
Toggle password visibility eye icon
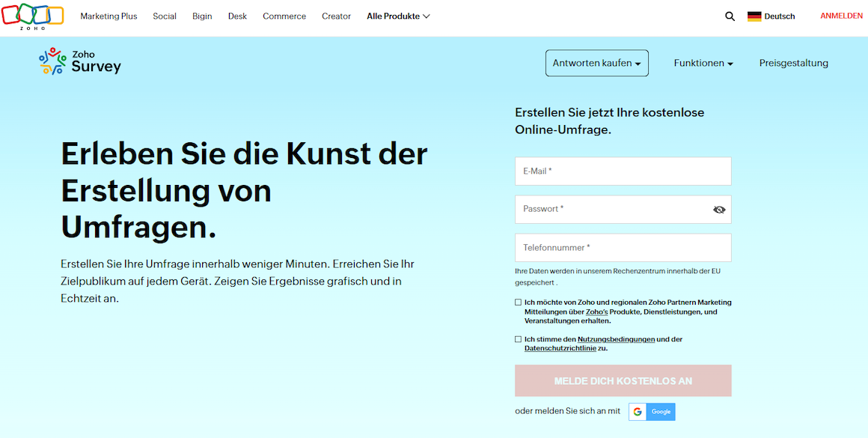coord(719,210)
